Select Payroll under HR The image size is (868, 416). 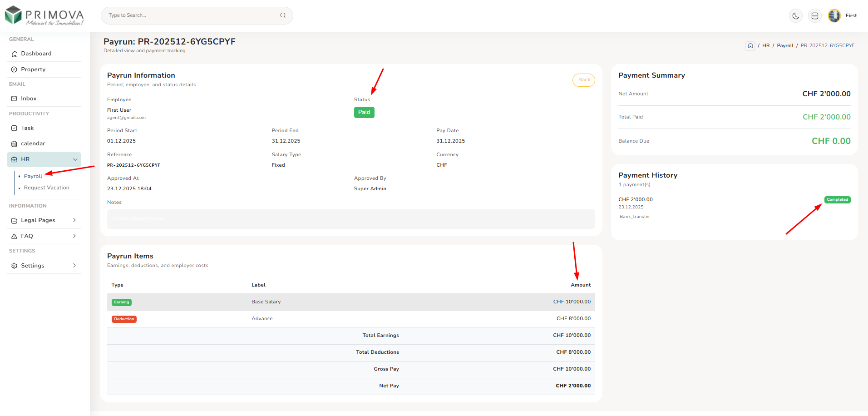33,176
